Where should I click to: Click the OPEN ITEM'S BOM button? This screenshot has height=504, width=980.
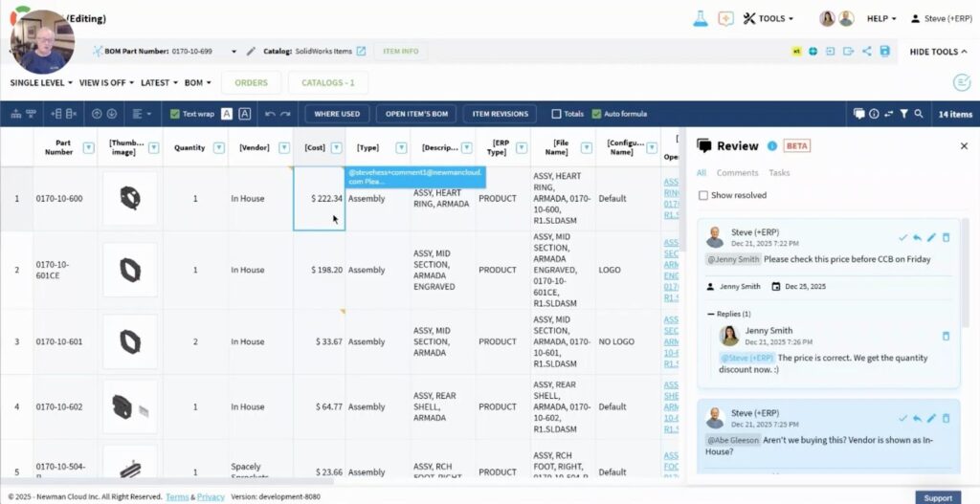coord(416,114)
